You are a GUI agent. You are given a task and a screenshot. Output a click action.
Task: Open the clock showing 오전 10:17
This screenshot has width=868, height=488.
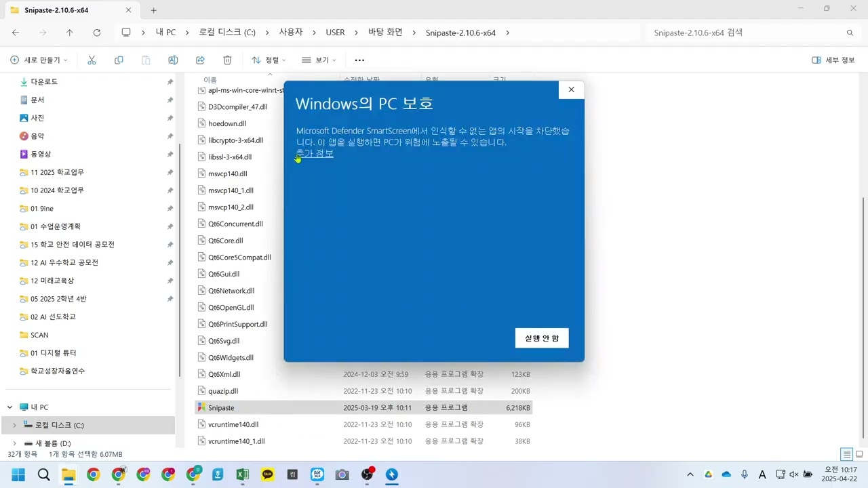[x=840, y=474]
